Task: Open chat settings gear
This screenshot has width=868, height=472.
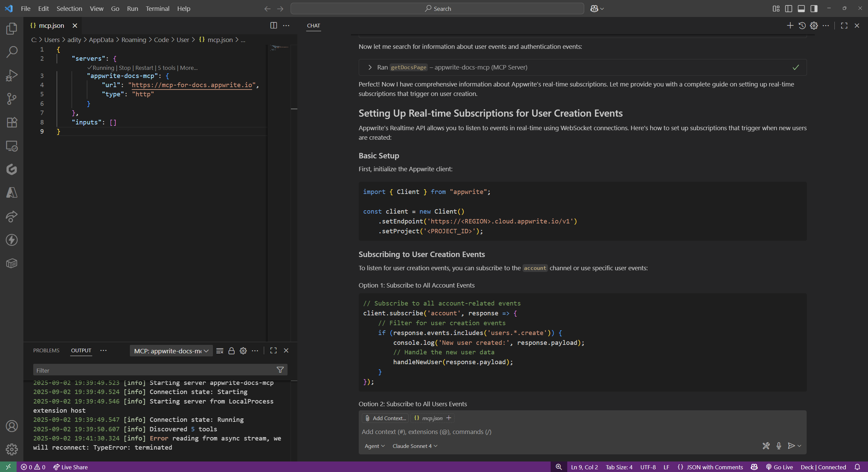Action: tap(814, 25)
